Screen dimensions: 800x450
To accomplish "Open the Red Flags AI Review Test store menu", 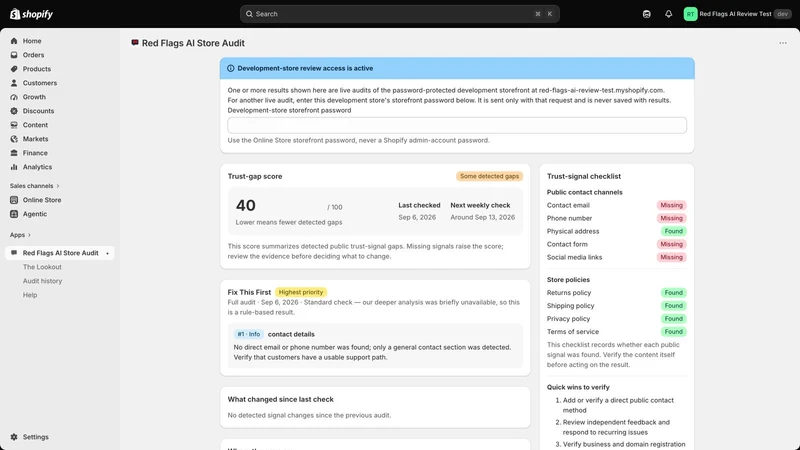I will 737,14.
